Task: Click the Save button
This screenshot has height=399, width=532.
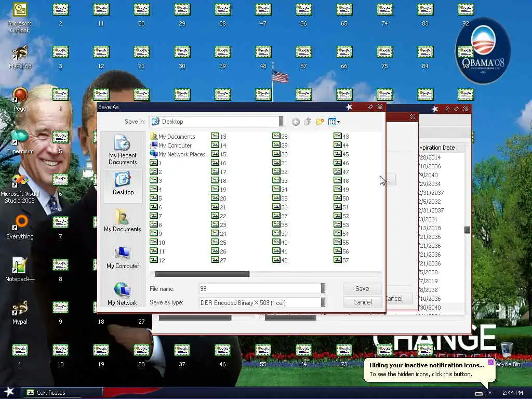Action: (362, 288)
